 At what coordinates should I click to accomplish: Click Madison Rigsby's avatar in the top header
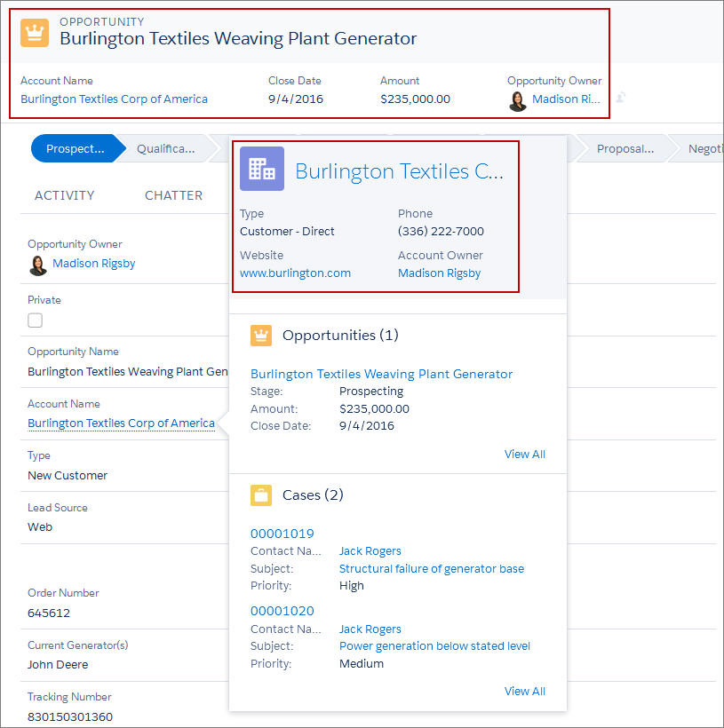(x=518, y=102)
